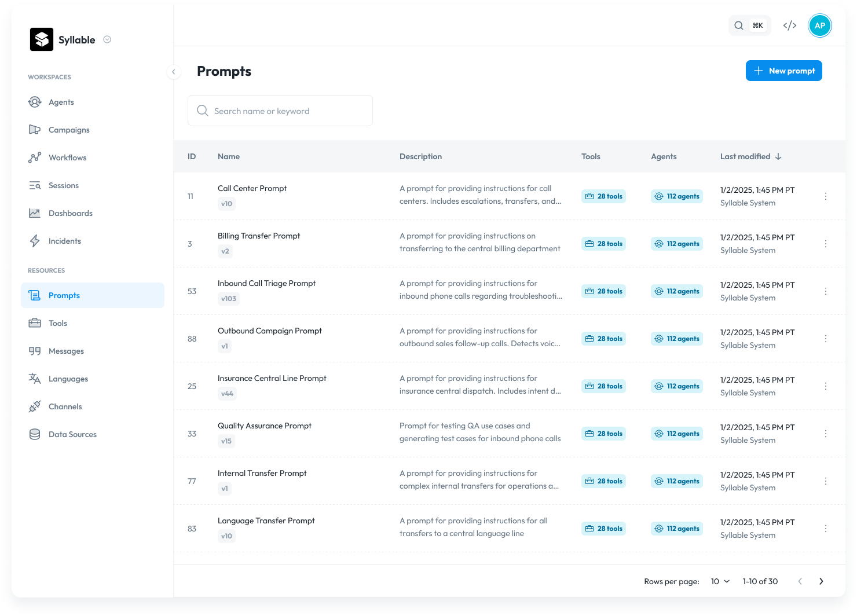
Task: Open Dashboards in the sidebar
Action: coord(93,213)
